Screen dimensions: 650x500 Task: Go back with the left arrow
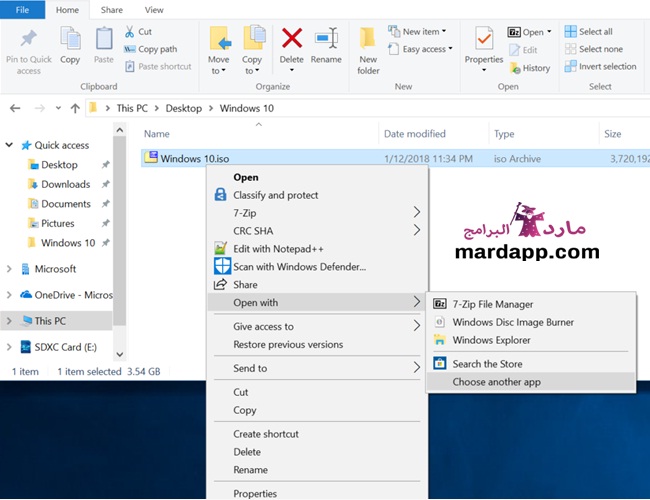point(15,108)
